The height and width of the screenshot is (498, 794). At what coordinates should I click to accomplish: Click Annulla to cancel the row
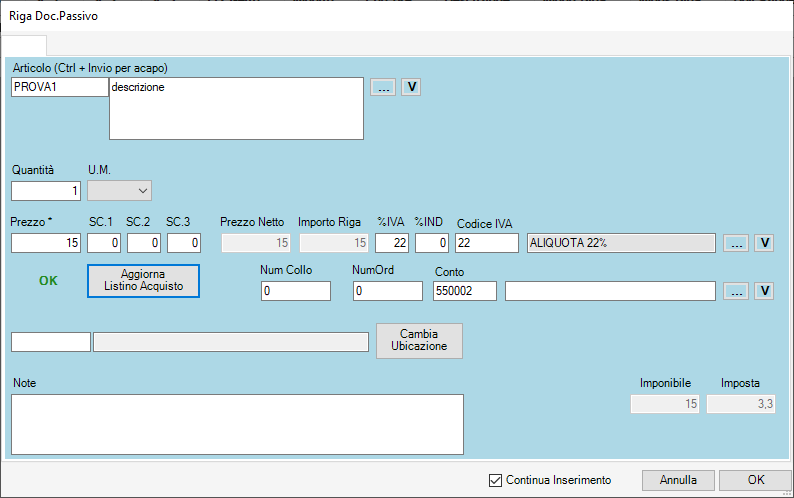tap(679, 480)
